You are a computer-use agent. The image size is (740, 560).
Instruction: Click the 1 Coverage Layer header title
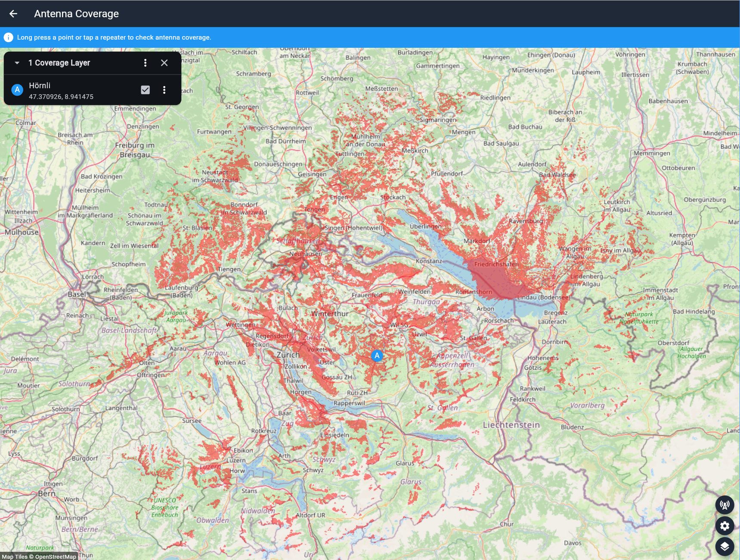pos(59,63)
